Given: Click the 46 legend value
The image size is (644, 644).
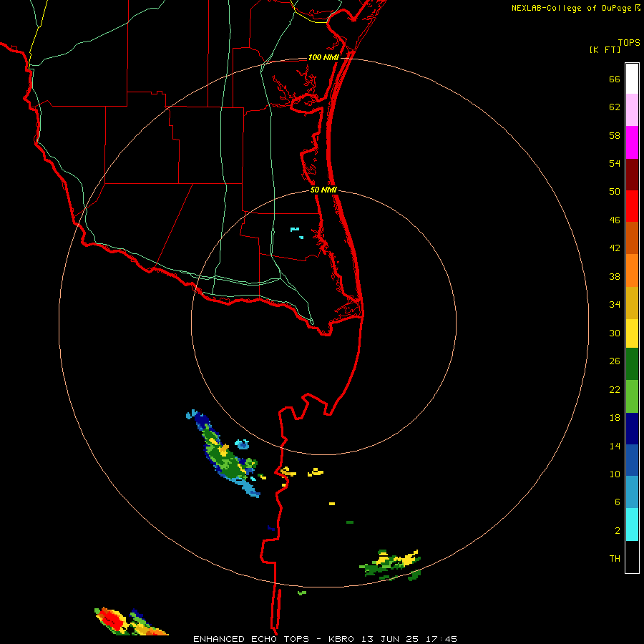Looking at the screenshot, I should (x=615, y=220).
